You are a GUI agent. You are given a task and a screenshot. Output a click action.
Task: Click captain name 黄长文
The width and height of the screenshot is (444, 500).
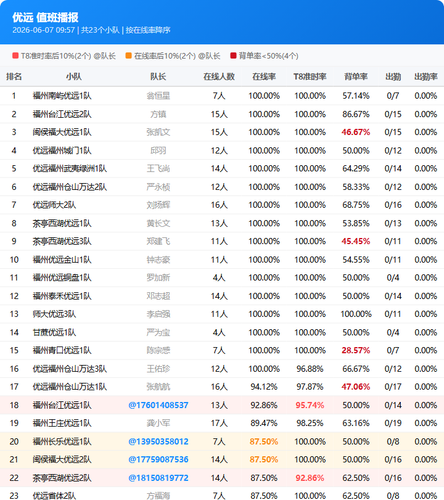point(158,223)
